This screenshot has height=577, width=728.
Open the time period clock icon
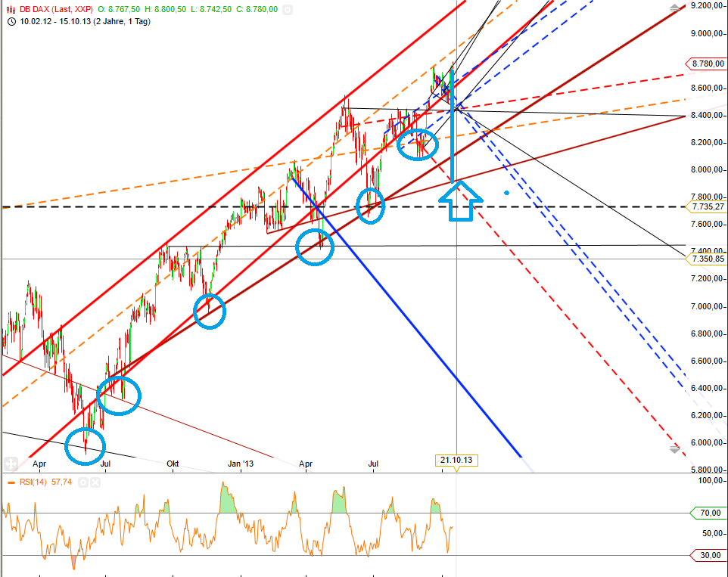point(11,23)
